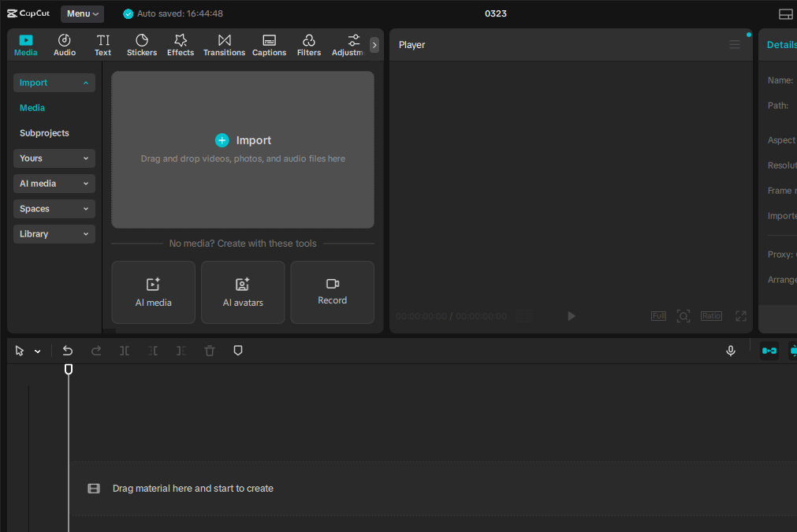This screenshot has width=797, height=532.
Task: Toggle linked selection next to snapping
Action: click(792, 350)
